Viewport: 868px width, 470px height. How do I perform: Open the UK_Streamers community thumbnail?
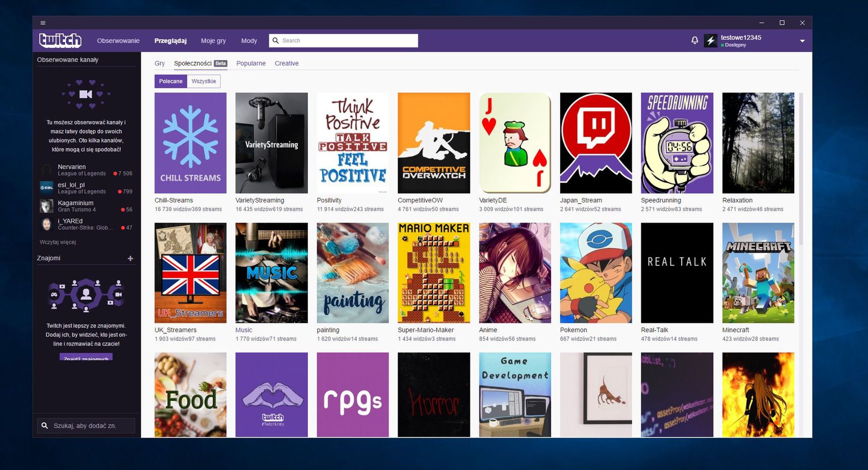coord(190,273)
